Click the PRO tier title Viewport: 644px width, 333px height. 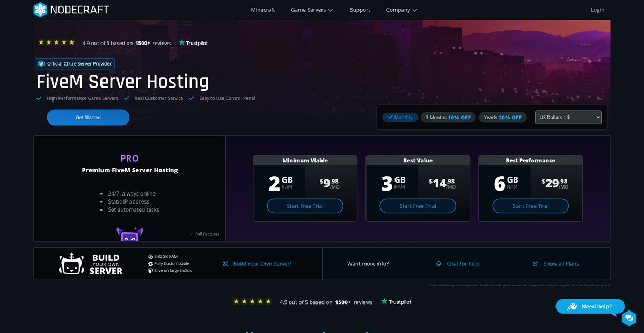(x=129, y=158)
